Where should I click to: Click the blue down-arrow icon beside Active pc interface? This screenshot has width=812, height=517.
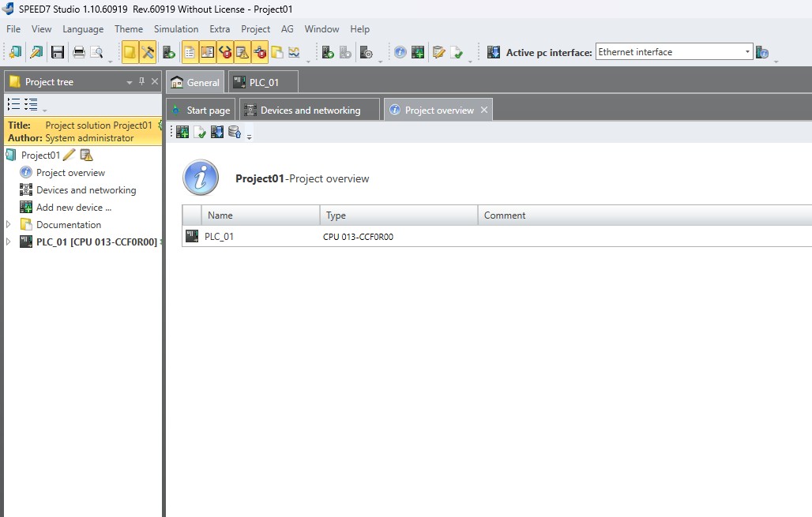(494, 52)
